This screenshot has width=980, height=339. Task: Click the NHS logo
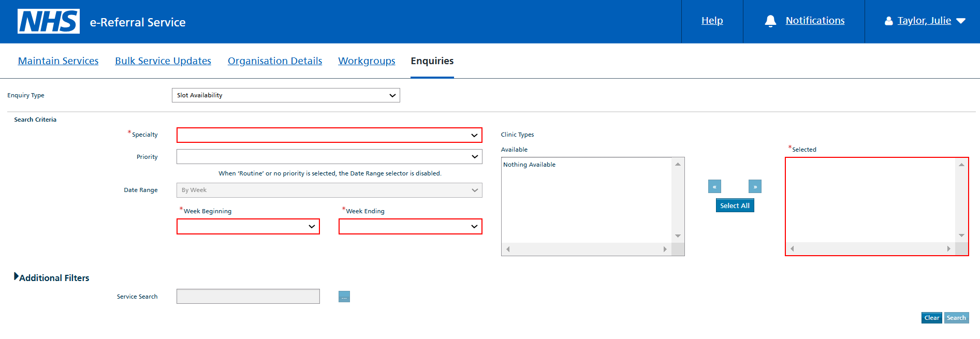point(49,21)
